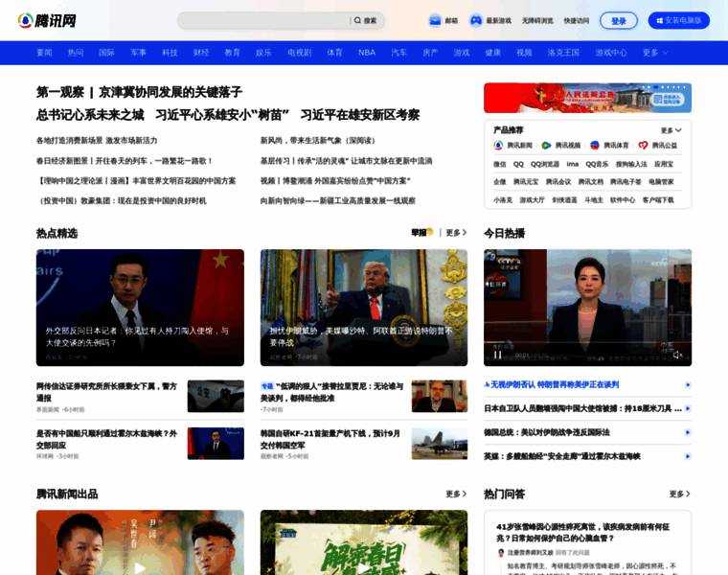The width and height of the screenshot is (728, 575).
Task: Focus the search input field
Action: click(x=263, y=20)
